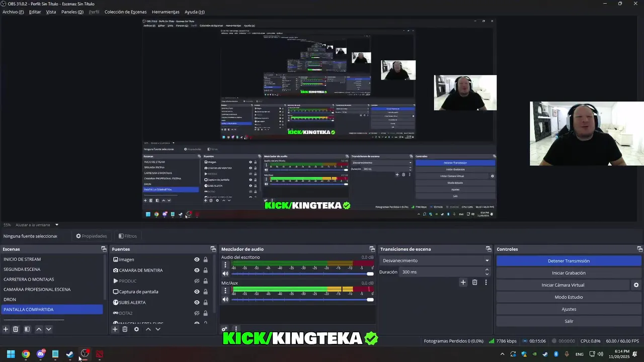Unlock the CAMARA DE MENTIRA source
This screenshot has width=644, height=362.
click(x=205, y=270)
